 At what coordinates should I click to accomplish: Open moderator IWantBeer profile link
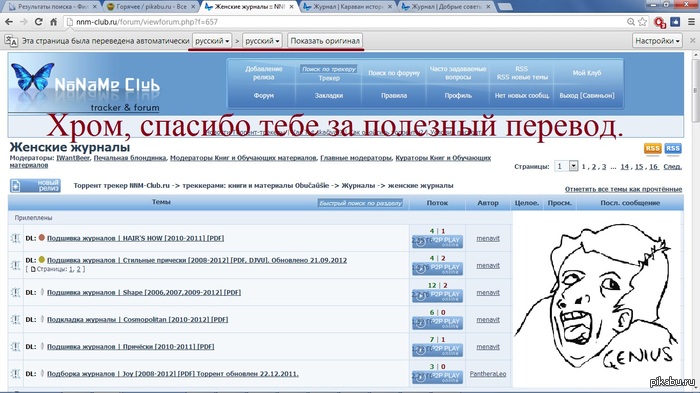(73, 158)
